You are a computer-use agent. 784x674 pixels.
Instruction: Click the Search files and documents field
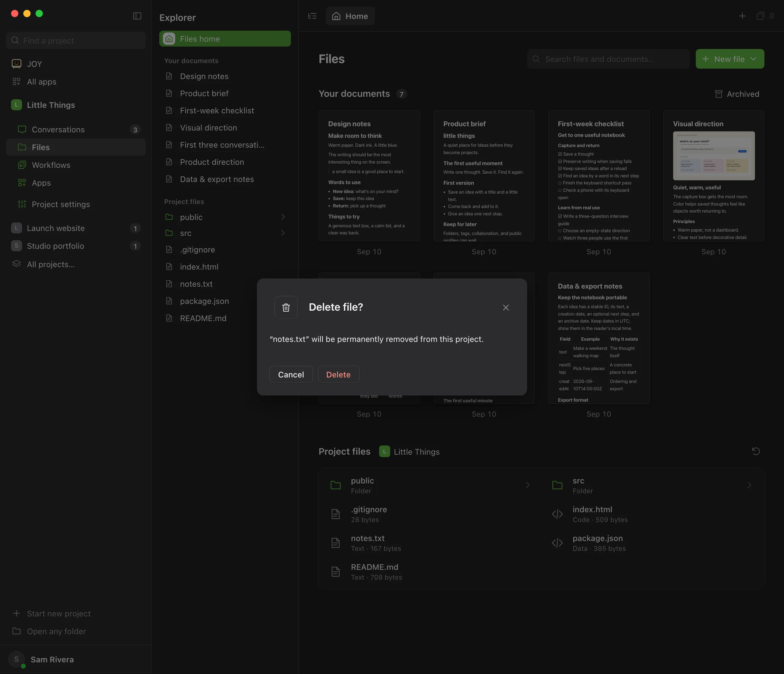608,59
